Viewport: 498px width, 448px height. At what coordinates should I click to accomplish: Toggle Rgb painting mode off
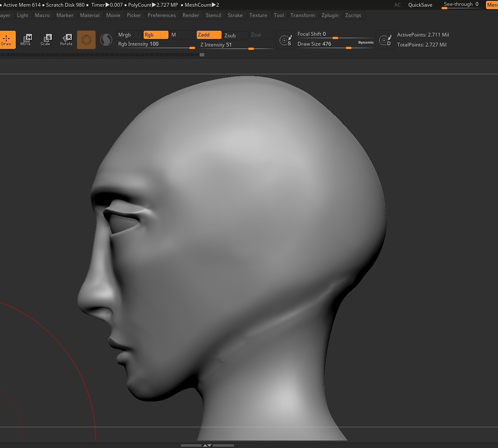pos(156,35)
